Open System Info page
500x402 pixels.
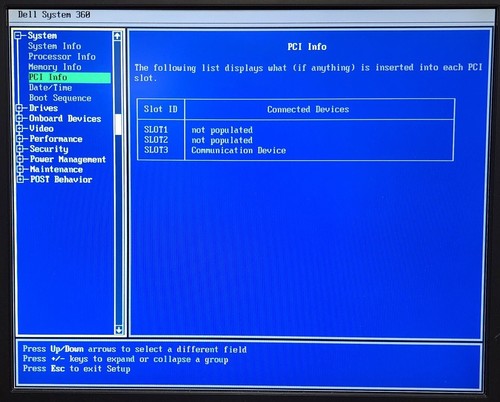click(54, 46)
